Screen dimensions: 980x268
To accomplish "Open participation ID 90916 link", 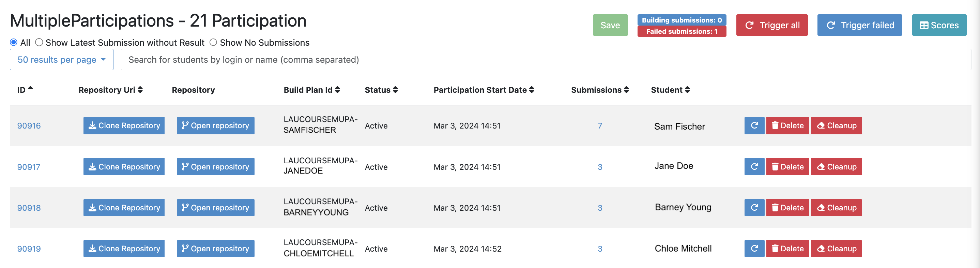I will pos(29,125).
